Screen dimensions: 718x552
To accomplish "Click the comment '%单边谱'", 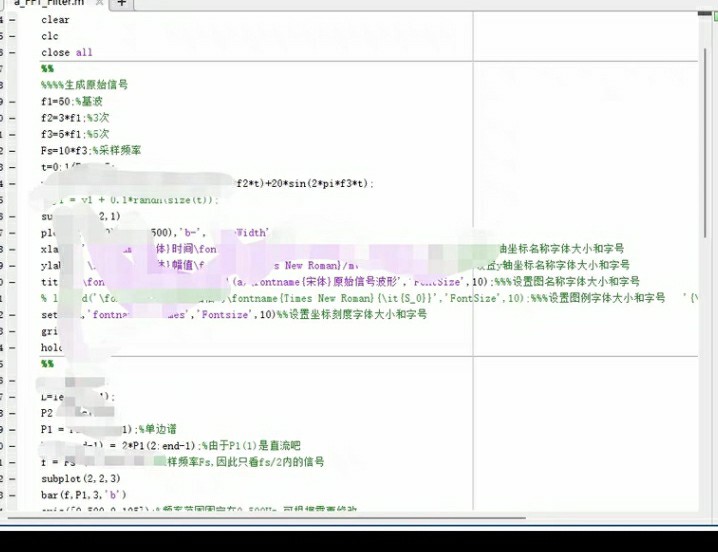I will [157, 429].
